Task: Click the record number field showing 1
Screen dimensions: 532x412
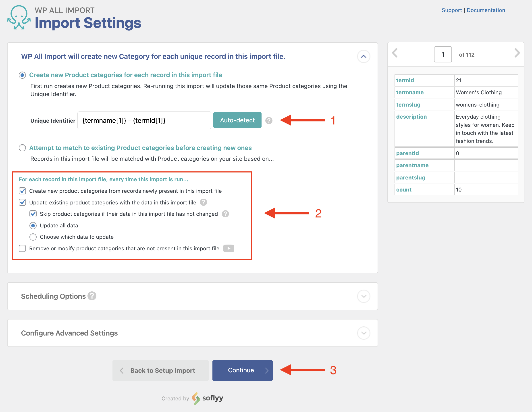Action: (x=443, y=55)
